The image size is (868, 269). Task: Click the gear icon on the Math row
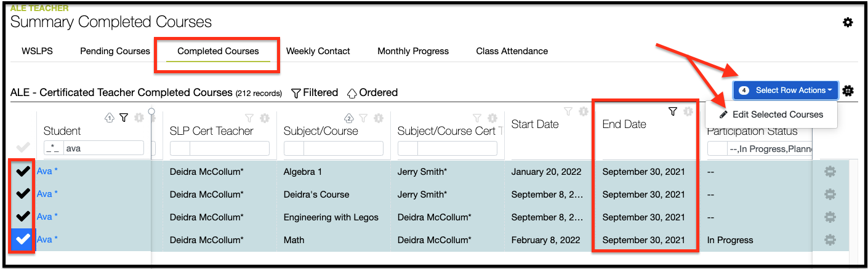point(830,239)
